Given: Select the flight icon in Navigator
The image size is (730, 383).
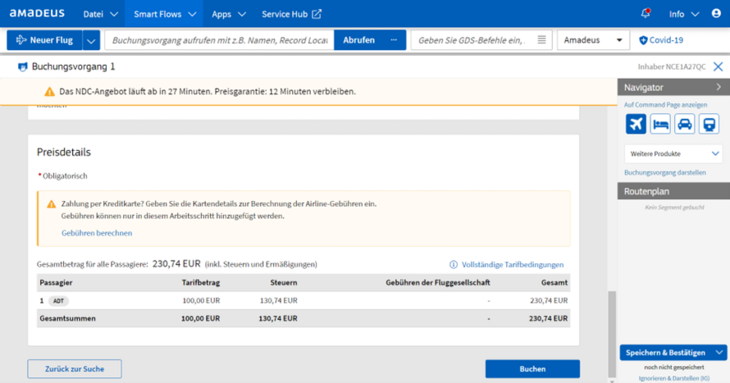Looking at the screenshot, I should (635, 124).
